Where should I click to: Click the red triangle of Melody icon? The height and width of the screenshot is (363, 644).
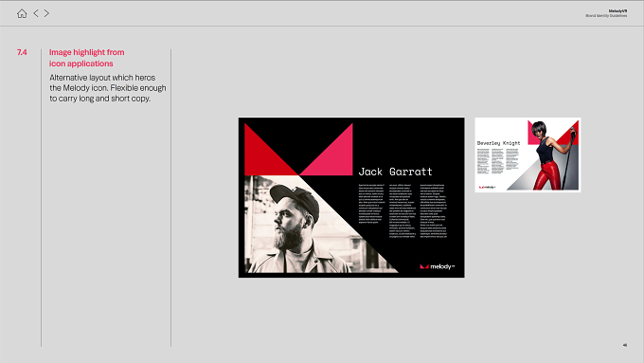[x=271, y=150]
